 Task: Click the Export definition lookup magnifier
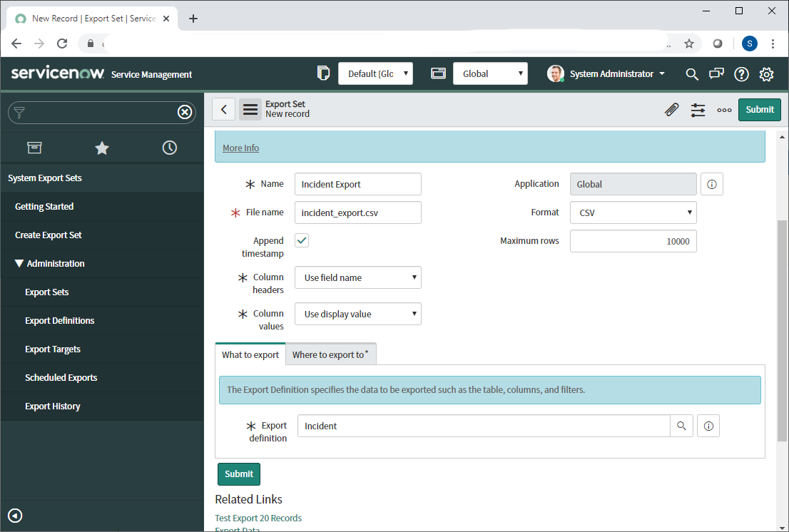coord(681,426)
